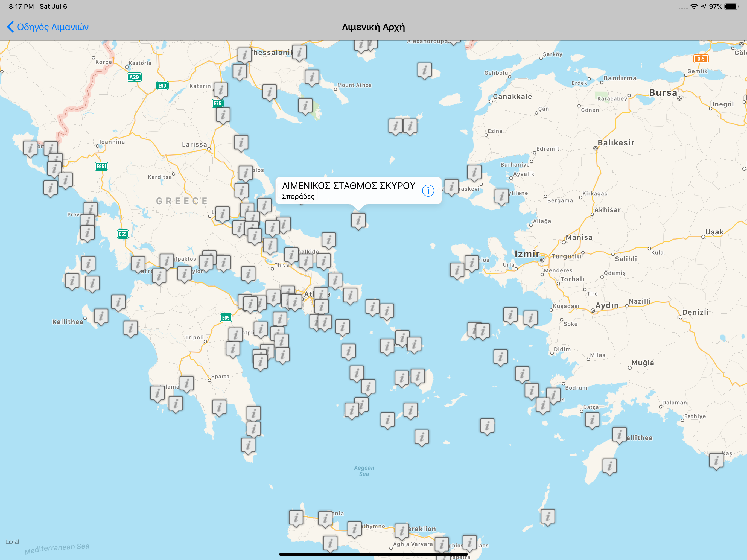Screen dimensions: 747x560
Task: Tap the E90 road sign
Action: tap(162, 86)
